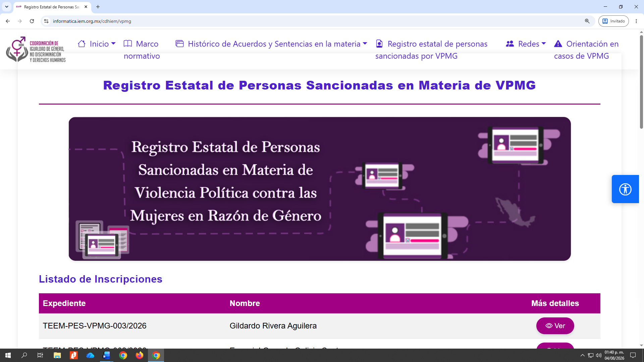Open Firefox from the taskbar
644x362 pixels.
140,355
